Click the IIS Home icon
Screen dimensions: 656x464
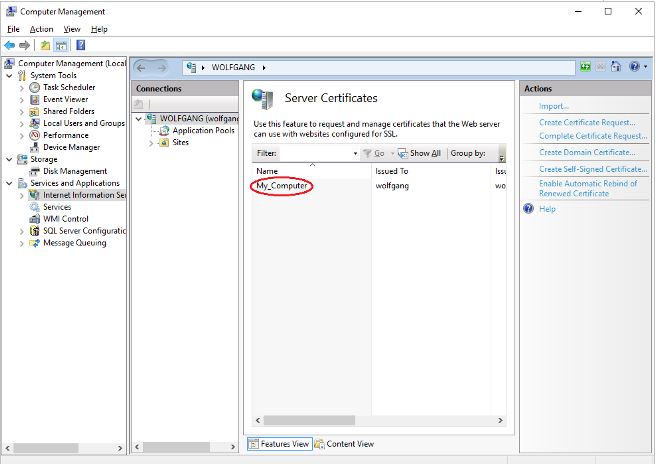click(x=616, y=67)
